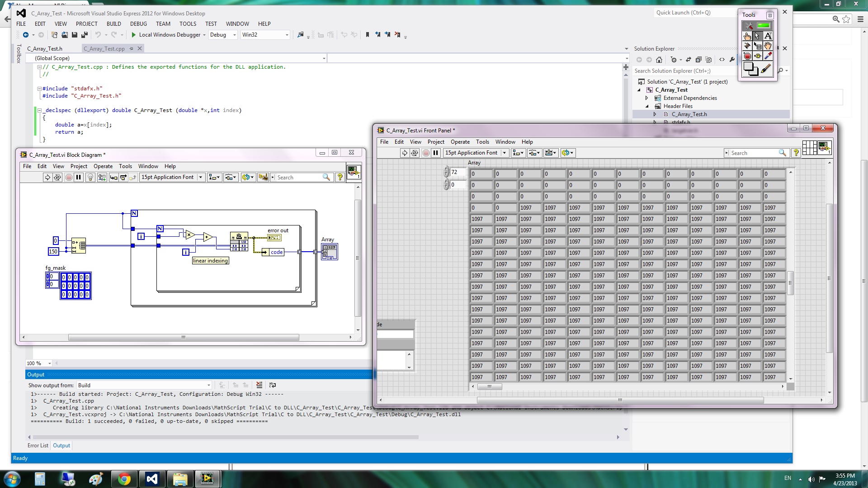
Task: Select the Connect Wire spool tool
Action: pos(747,46)
